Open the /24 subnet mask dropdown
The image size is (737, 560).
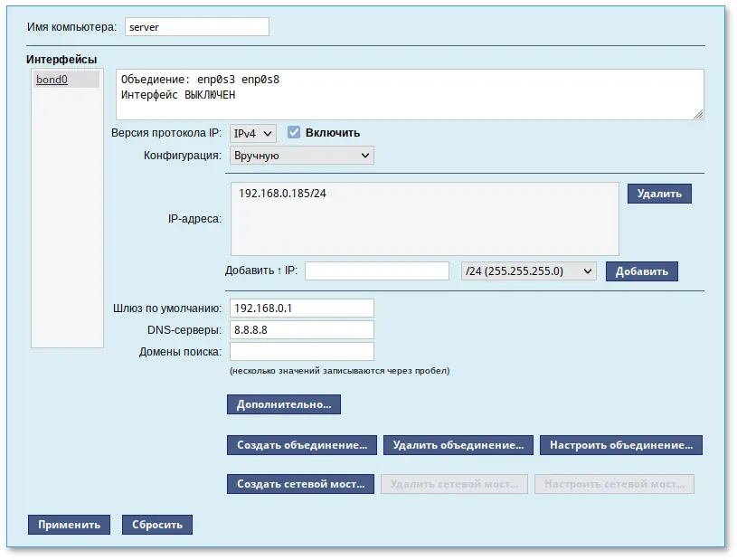pos(528,271)
